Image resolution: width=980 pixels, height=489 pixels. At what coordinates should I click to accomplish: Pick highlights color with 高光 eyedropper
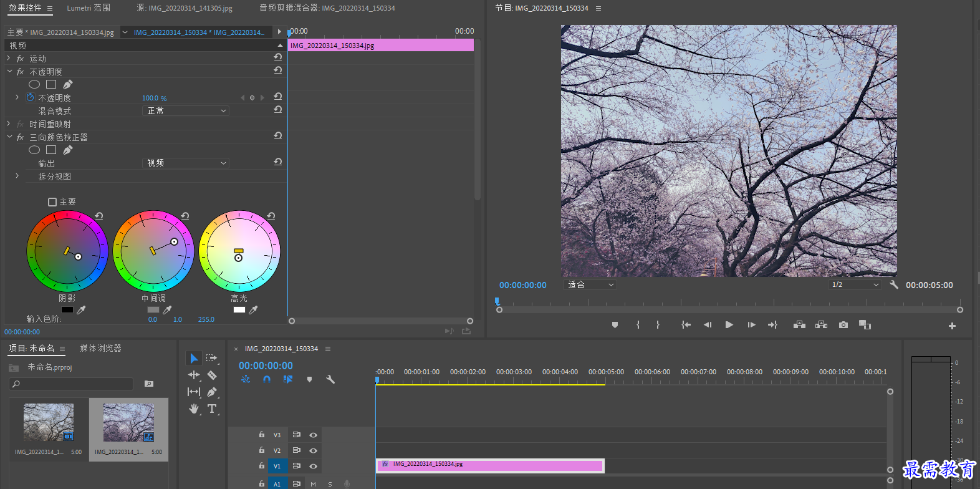[253, 309]
